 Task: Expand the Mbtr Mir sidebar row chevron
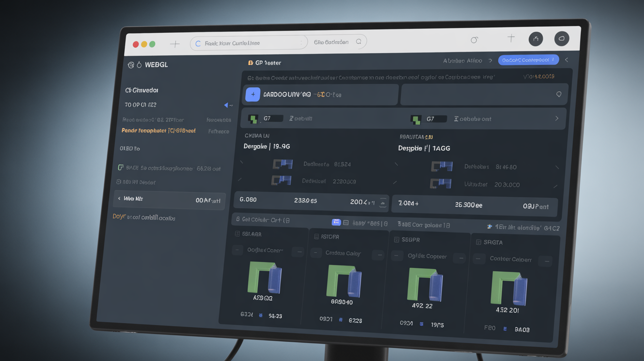119,199
